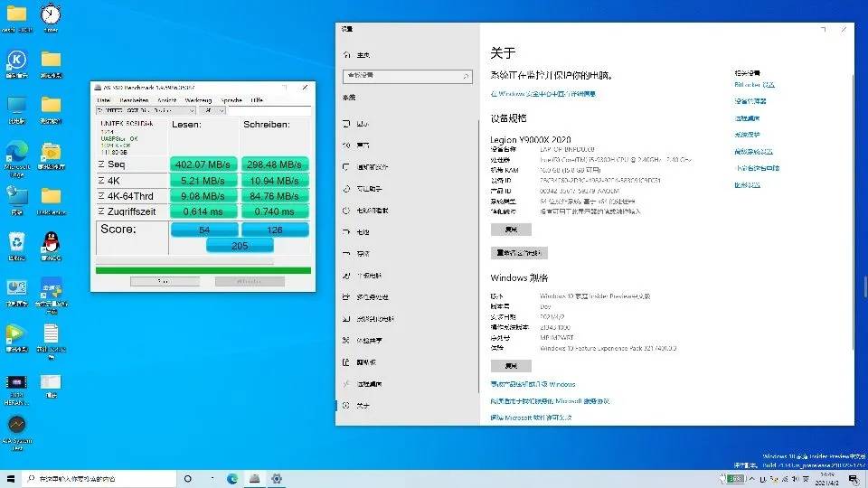Open the Microsoft Software License Terms link
This screenshot has height=488, width=868.
(x=531, y=418)
